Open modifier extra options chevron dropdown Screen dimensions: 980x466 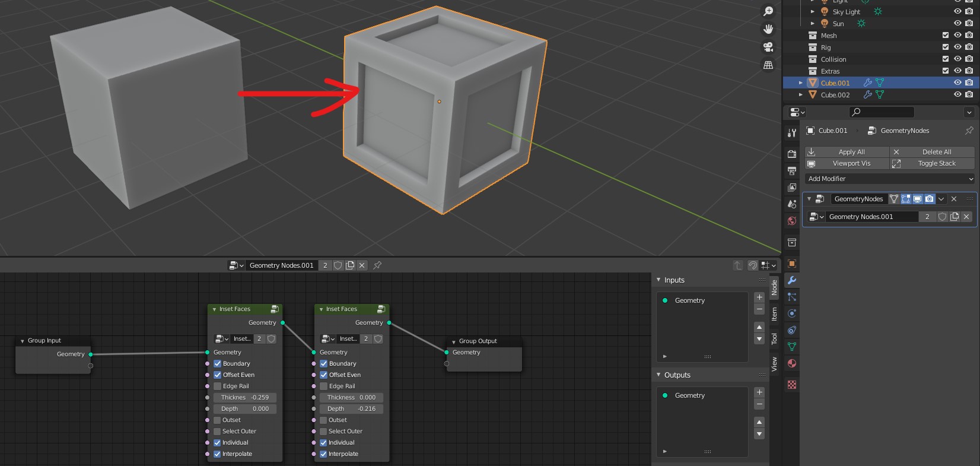pos(941,199)
